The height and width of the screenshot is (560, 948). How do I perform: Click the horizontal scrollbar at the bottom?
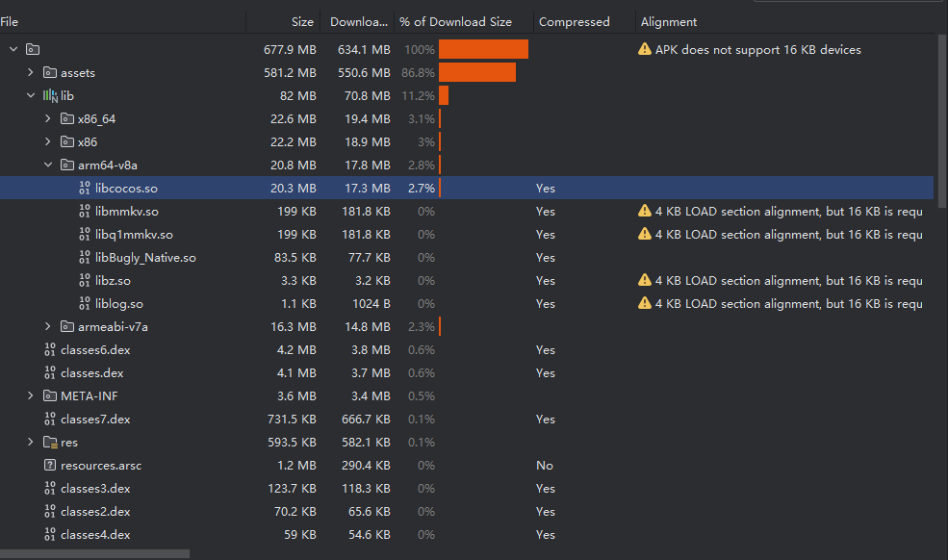94,554
